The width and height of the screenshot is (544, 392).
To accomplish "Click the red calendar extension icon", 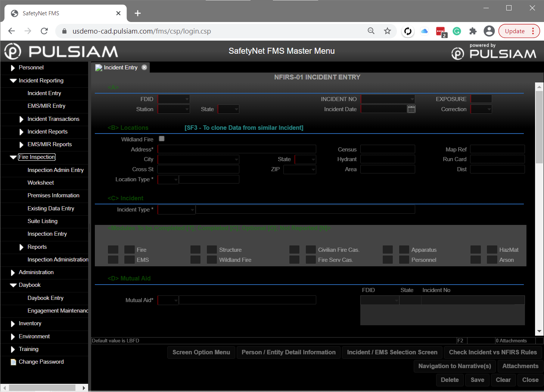I will pos(441,31).
